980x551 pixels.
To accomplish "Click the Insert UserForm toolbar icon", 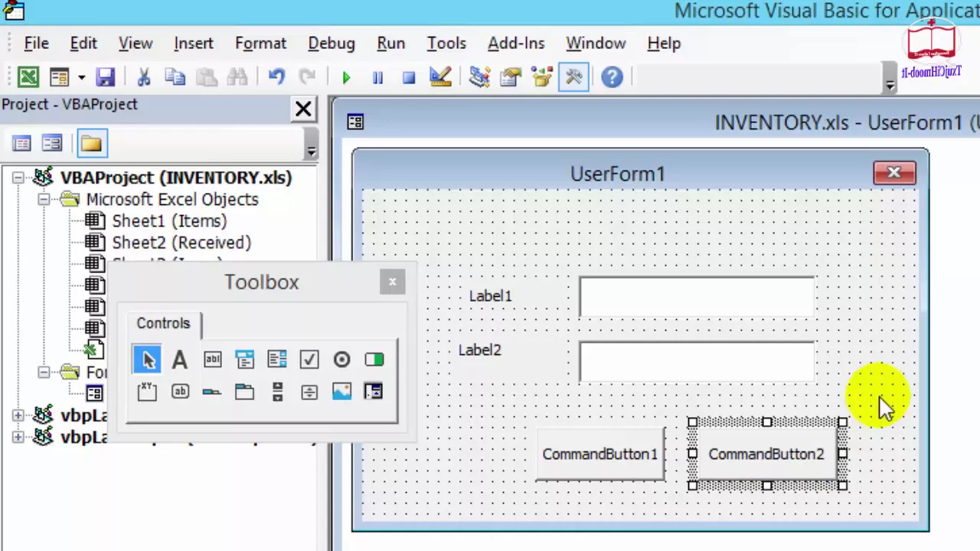I will click(59, 77).
